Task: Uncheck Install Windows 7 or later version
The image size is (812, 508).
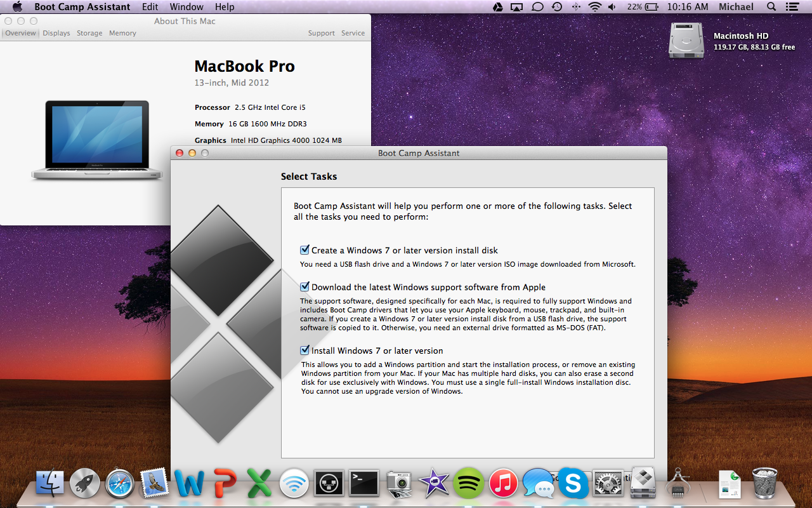Action: pos(305,351)
